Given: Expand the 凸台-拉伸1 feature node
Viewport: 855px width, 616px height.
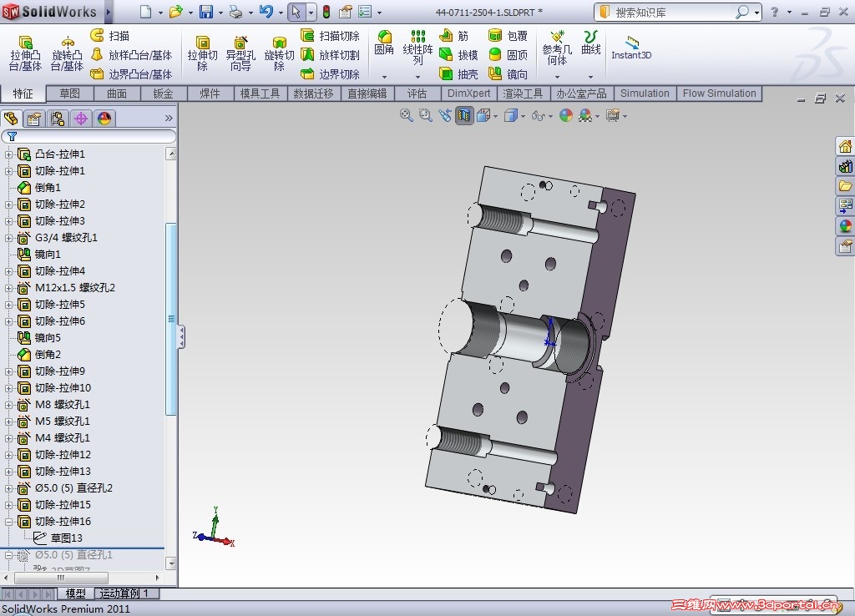Looking at the screenshot, I should coord(8,154).
